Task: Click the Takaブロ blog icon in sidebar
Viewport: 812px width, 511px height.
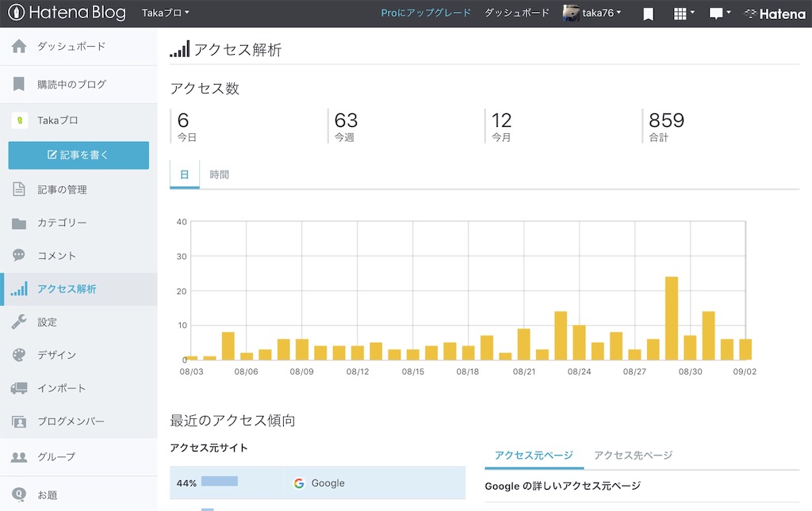Action: pyautogui.click(x=20, y=120)
